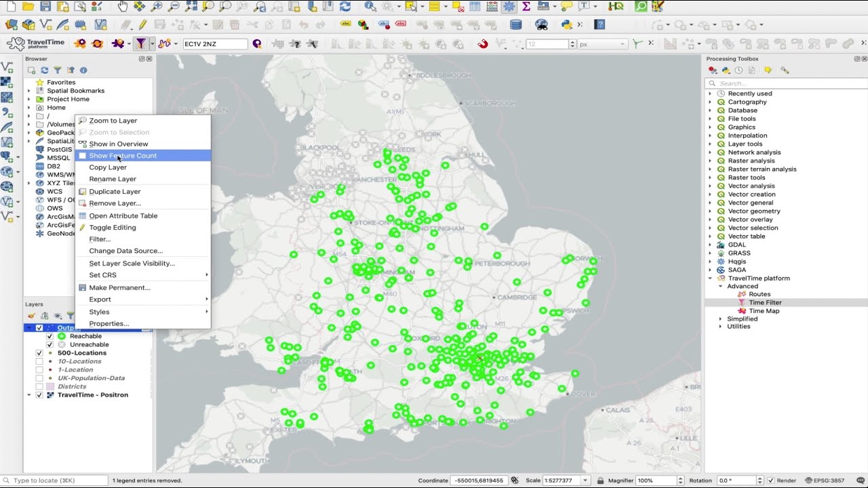This screenshot has height=488, width=868.
Task: Click the EC1V 2NZ postcode field
Action: click(215, 44)
